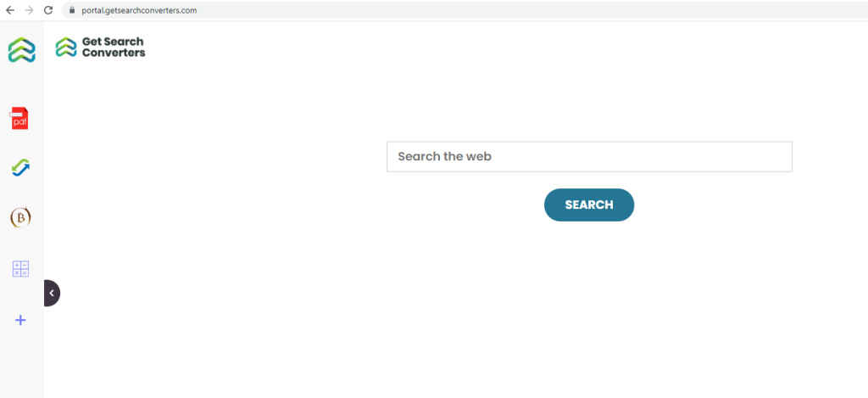Select the portal.getsearchconverters.com URL text

137,10
